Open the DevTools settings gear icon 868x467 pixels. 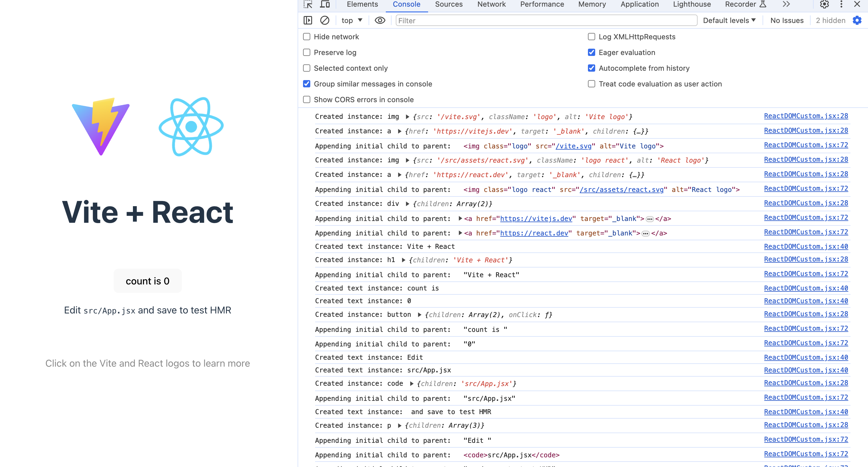[824, 4]
